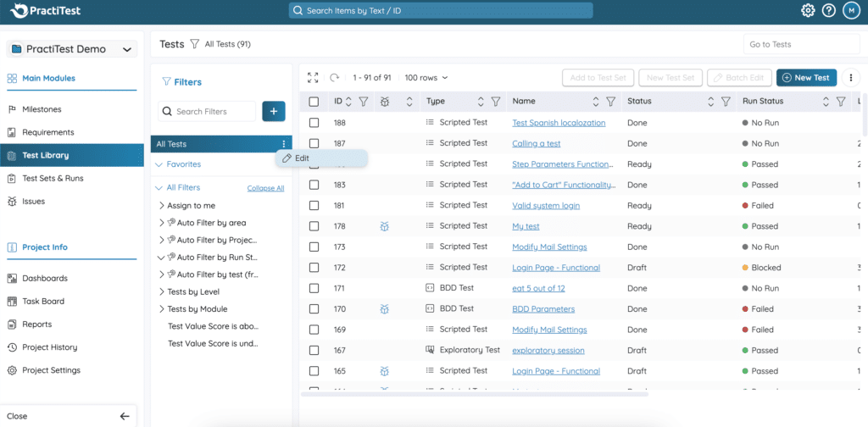The image size is (868, 427).
Task: Open the user avatar M menu
Action: (851, 10)
